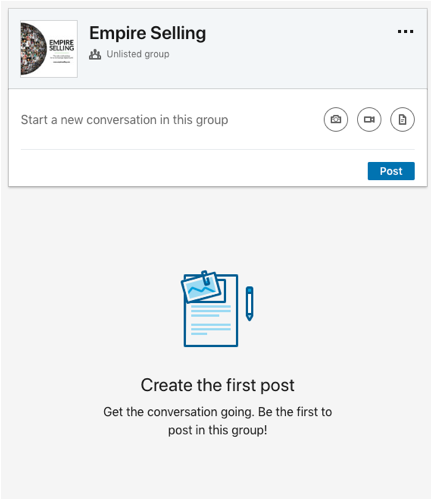Image resolution: width=431 pixels, height=499 pixels.
Task: Open the three-dot more options menu
Action: tap(405, 32)
